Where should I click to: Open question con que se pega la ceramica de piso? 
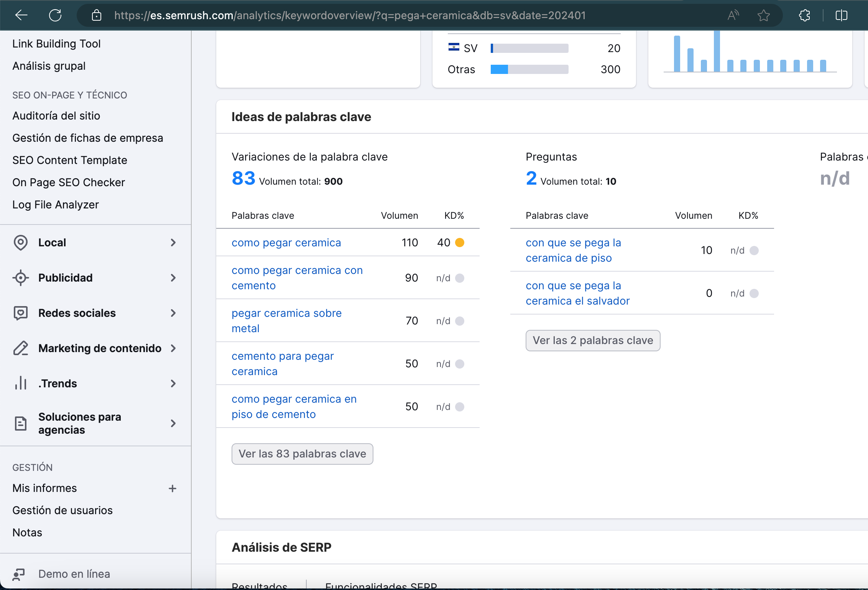(x=573, y=250)
